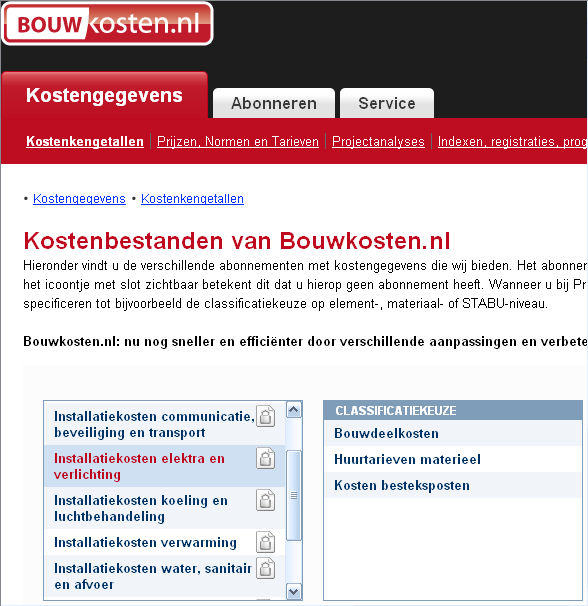Click the bold 'nu nog sneller en efficiënter' line

(305, 342)
